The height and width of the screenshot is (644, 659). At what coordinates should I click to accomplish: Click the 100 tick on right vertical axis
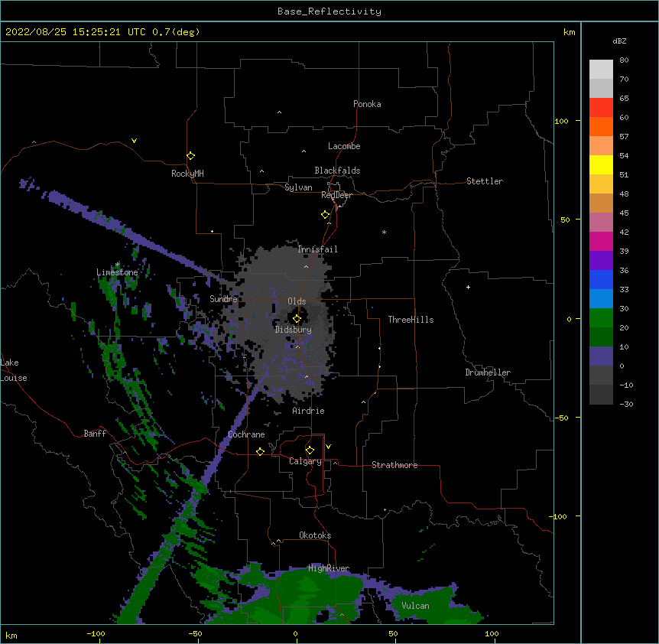tap(561, 121)
